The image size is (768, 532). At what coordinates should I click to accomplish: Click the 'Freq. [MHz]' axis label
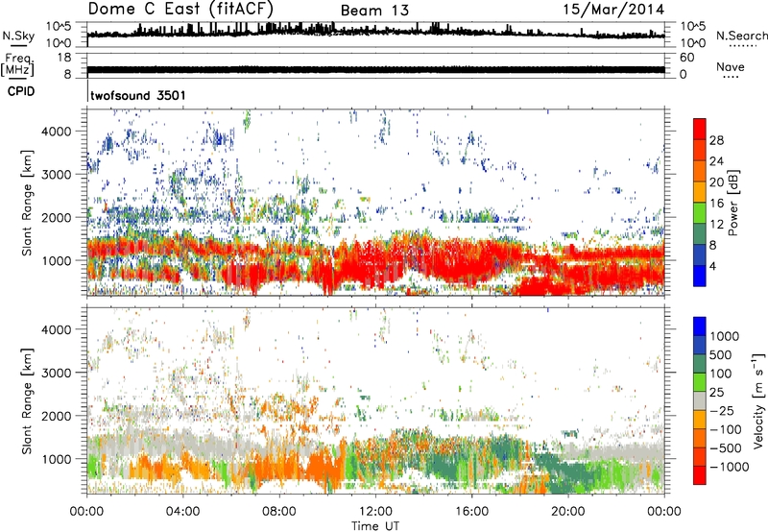coord(17,64)
